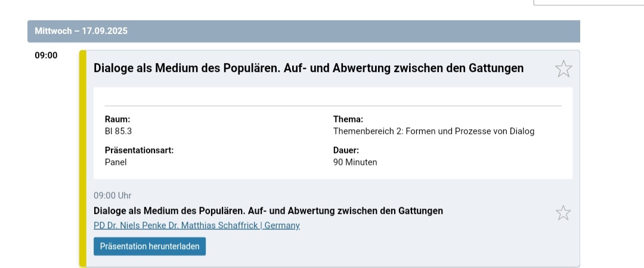The width and height of the screenshot is (644, 268).
Task: Click the Panel presentation type value
Action: tap(116, 162)
